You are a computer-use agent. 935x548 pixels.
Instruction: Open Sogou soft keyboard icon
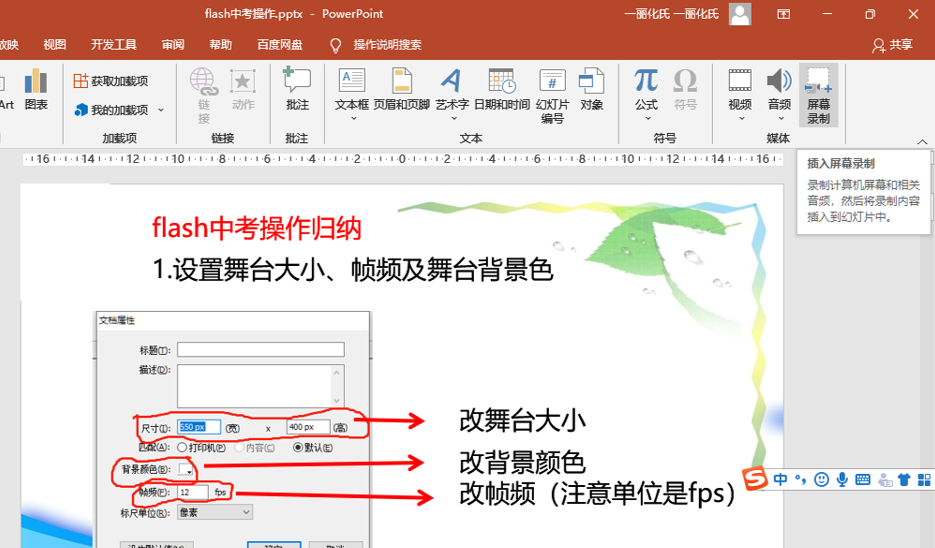point(862,479)
